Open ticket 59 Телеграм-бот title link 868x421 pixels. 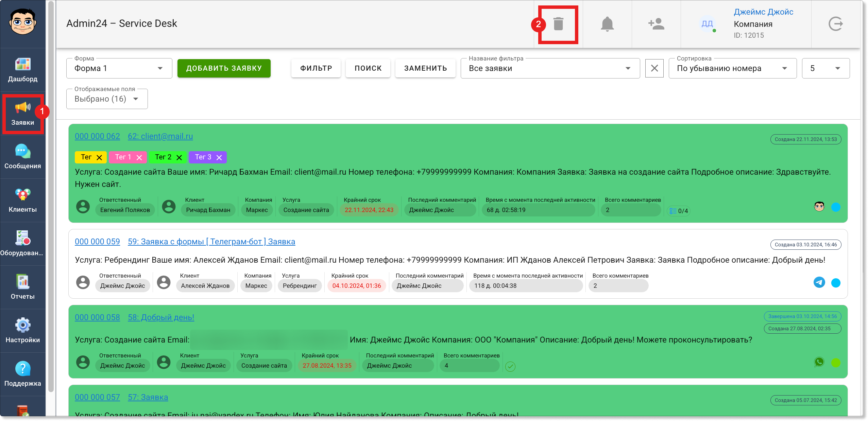tap(211, 242)
